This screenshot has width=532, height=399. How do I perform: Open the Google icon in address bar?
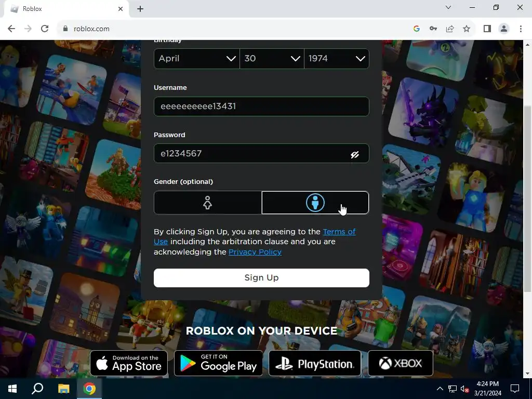(x=417, y=29)
